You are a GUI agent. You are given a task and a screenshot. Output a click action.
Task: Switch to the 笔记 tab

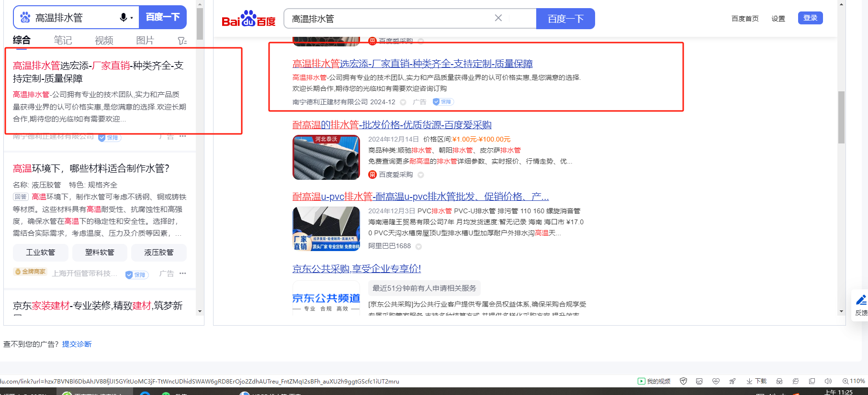(63, 40)
